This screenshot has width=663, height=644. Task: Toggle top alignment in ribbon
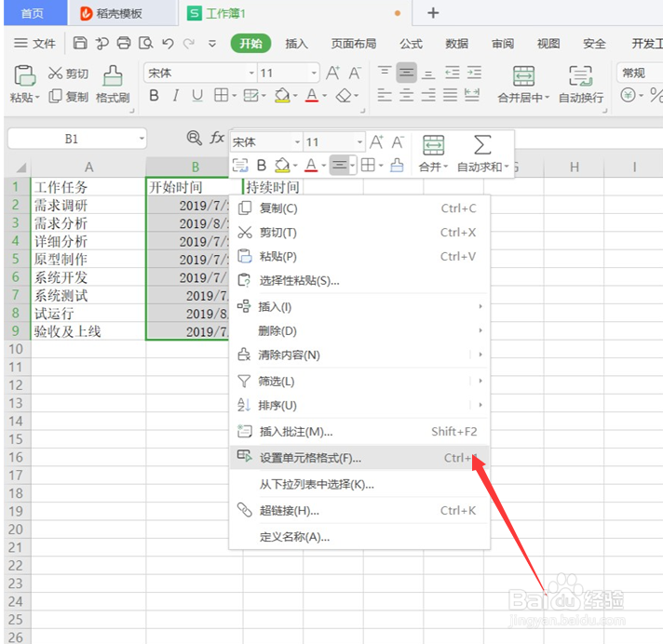(x=385, y=72)
